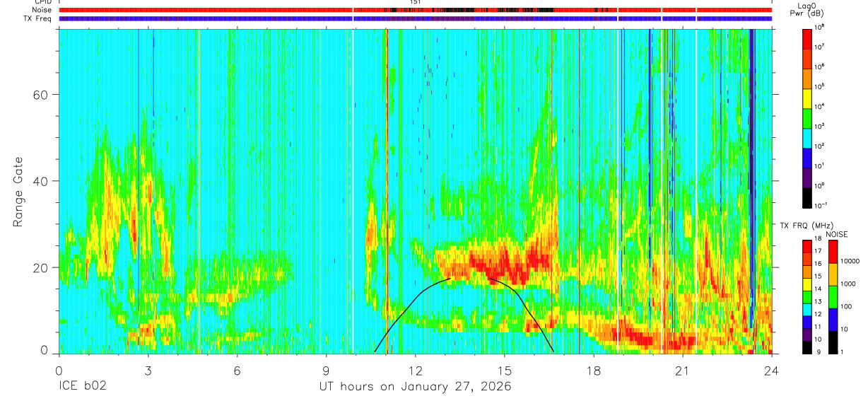Click the 'Range Gate' y-axis title

[17, 192]
